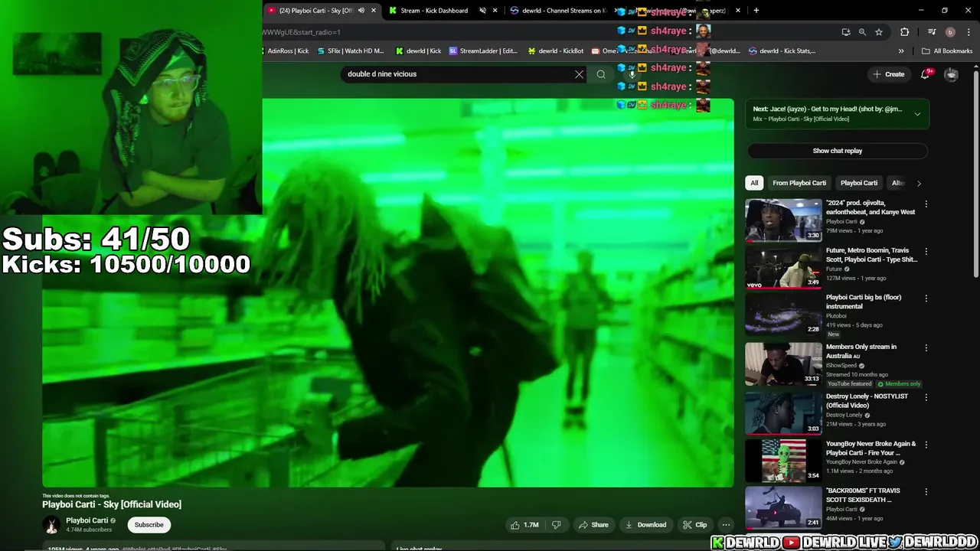Open IShowSpeed Members Only stream thumbnail
Screen dimensions: 980x551
click(x=783, y=364)
